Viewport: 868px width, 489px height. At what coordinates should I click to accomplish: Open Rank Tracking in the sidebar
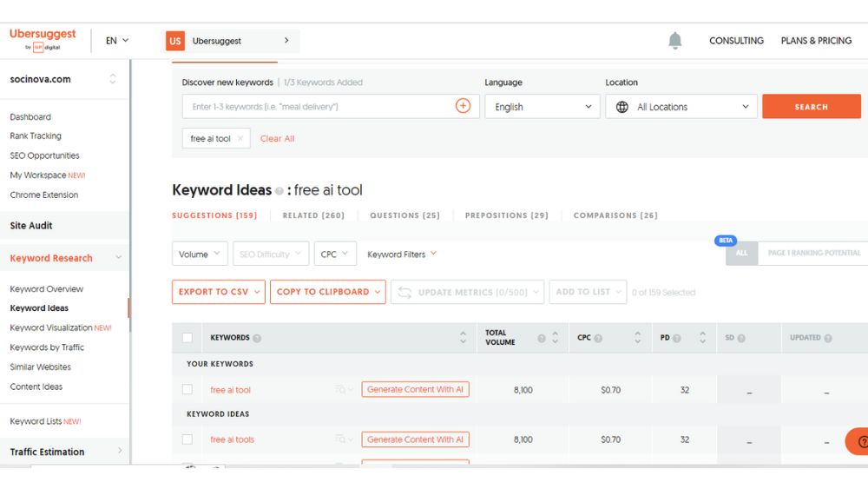point(36,135)
